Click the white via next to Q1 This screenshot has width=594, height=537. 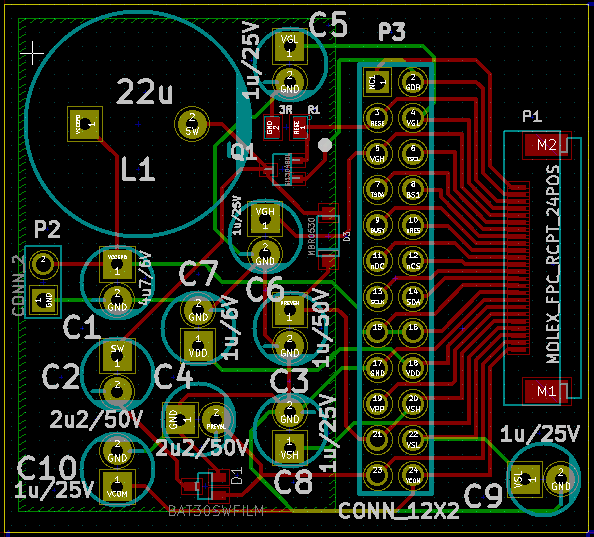[325, 145]
